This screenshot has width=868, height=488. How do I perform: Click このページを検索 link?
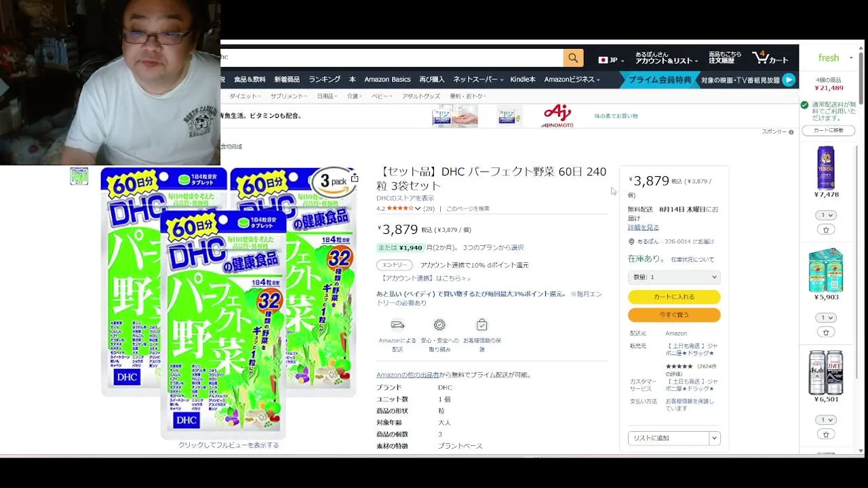click(467, 209)
